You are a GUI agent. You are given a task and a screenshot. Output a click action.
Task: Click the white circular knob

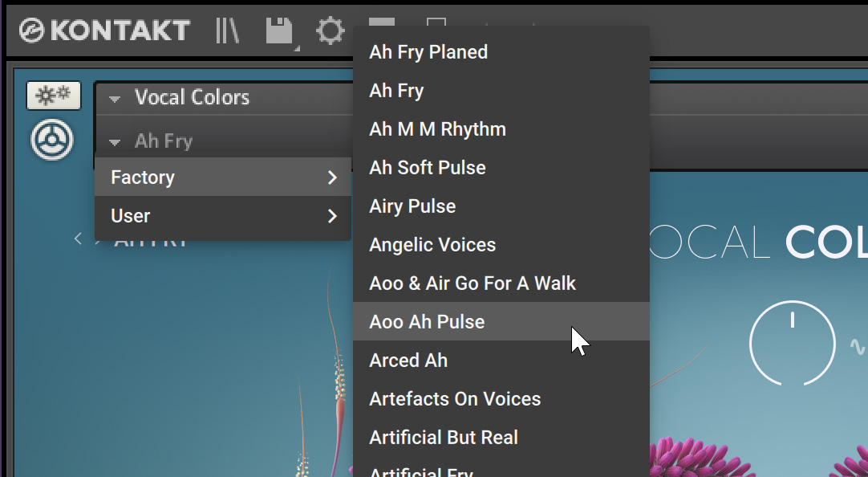792,343
